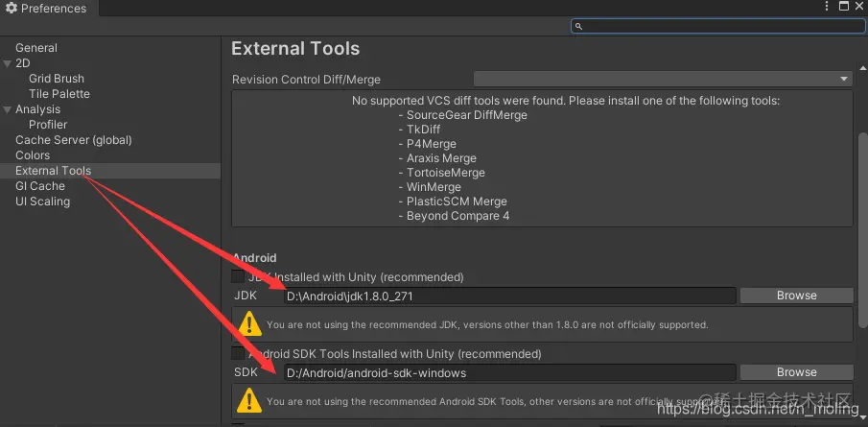The height and width of the screenshot is (427, 868).
Task: Open Cache Server (global) settings
Action: [x=74, y=140]
